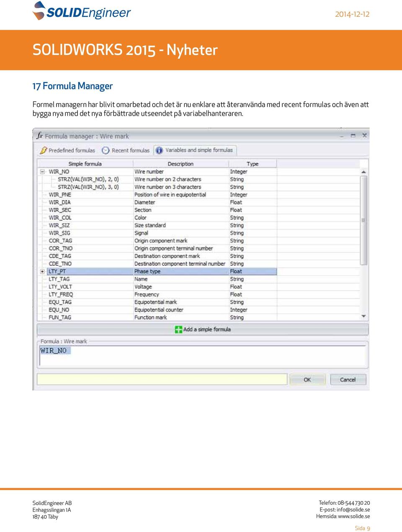Click the fx Formula manager title icon
This screenshot has width=402, height=532.
[x=39, y=136]
